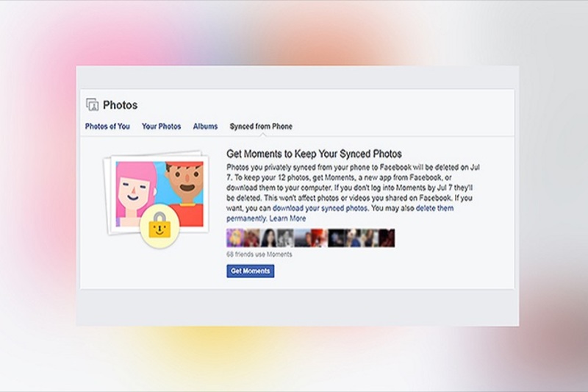Click the dark maroon last friend thumbnail

[x=387, y=238]
